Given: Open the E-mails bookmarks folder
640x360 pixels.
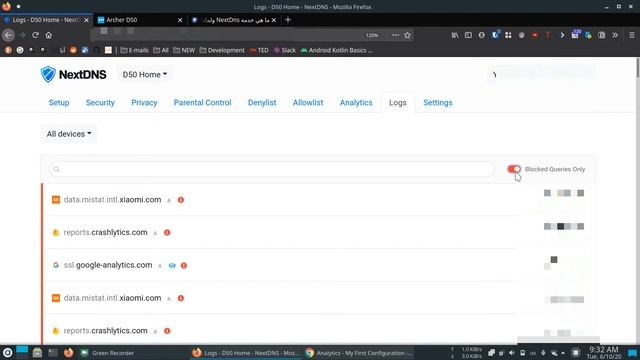Looking at the screenshot, I should 134,50.
